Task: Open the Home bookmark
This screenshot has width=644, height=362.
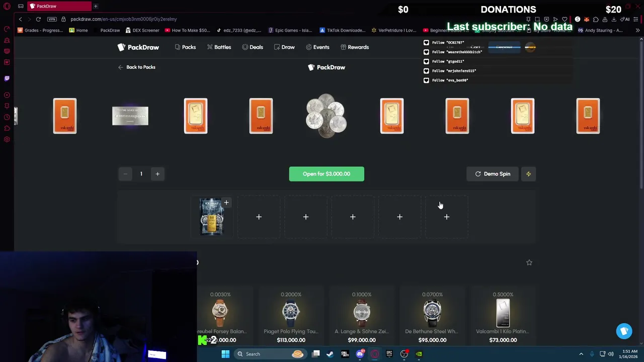Action: coord(78,30)
